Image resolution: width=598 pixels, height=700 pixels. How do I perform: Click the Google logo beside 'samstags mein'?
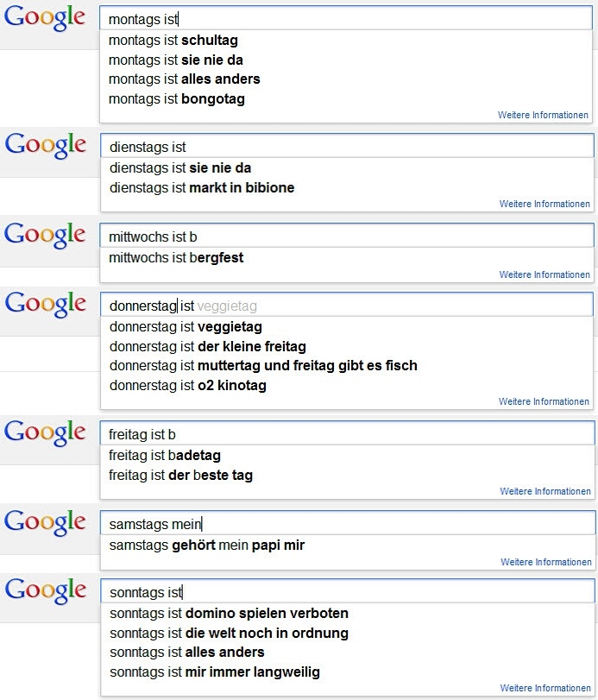(x=45, y=523)
